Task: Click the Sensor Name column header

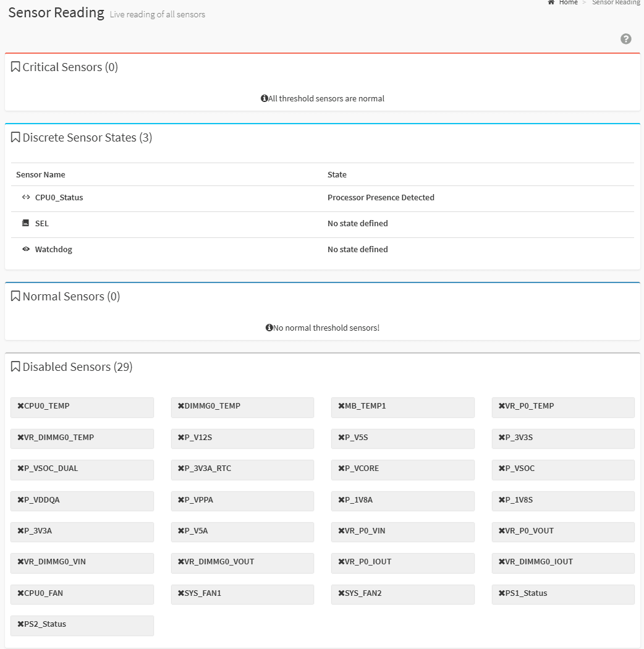Action: pyautogui.click(x=41, y=174)
